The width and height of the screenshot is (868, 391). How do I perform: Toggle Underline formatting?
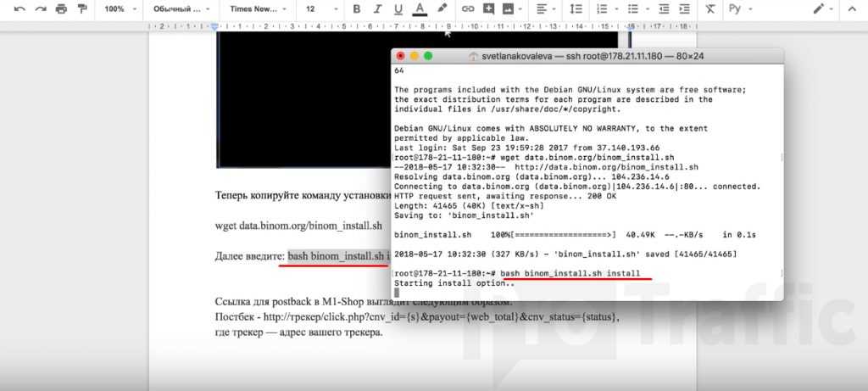point(398,8)
